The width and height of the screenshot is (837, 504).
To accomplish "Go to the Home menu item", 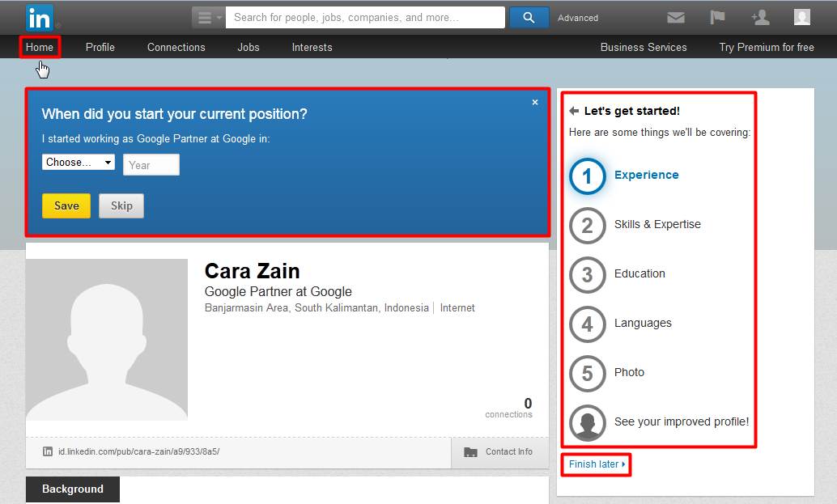I will pos(40,48).
